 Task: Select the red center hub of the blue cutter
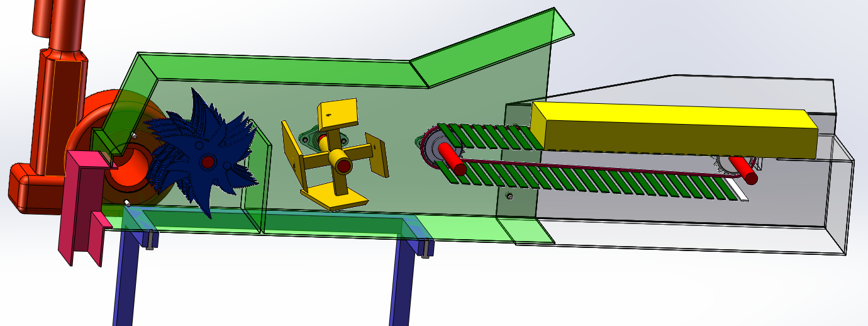click(x=207, y=163)
